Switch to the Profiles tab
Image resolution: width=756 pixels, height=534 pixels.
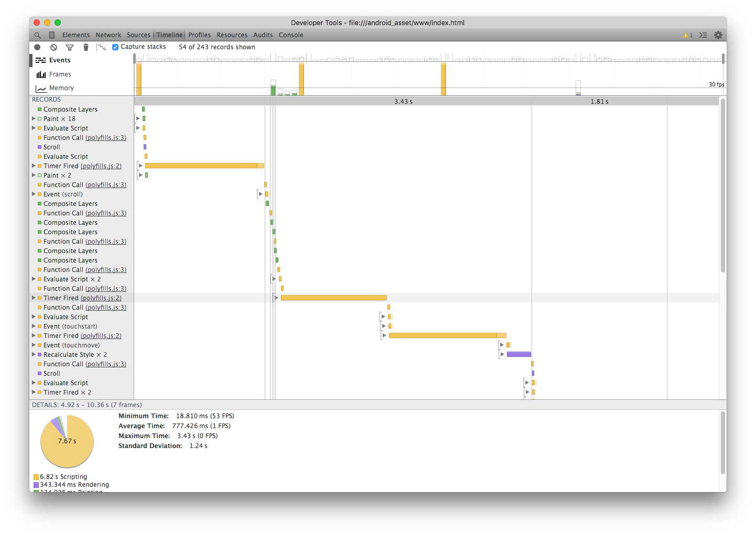199,35
